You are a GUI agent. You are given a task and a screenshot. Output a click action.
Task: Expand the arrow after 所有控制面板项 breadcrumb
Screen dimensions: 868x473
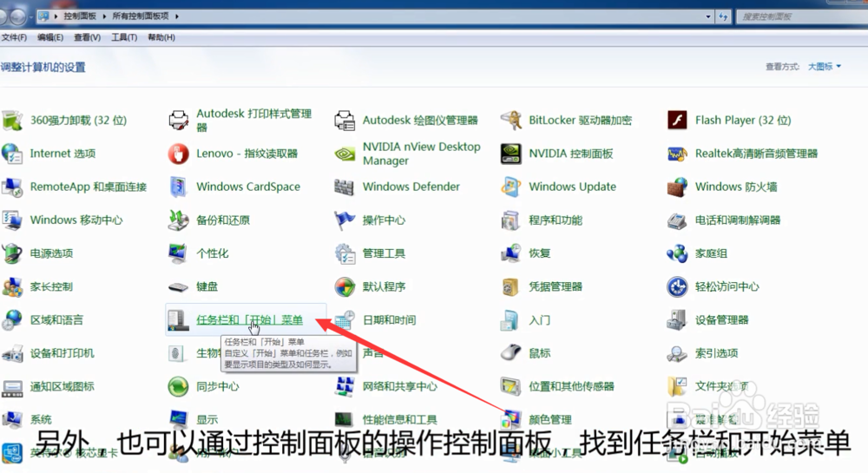(x=176, y=16)
